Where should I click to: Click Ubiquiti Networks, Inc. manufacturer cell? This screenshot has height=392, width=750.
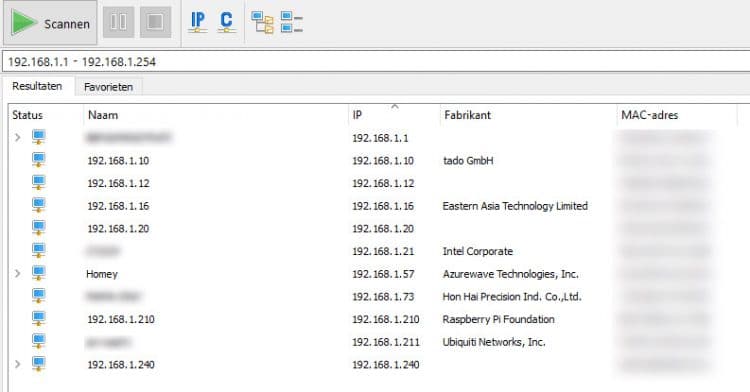tap(494, 342)
